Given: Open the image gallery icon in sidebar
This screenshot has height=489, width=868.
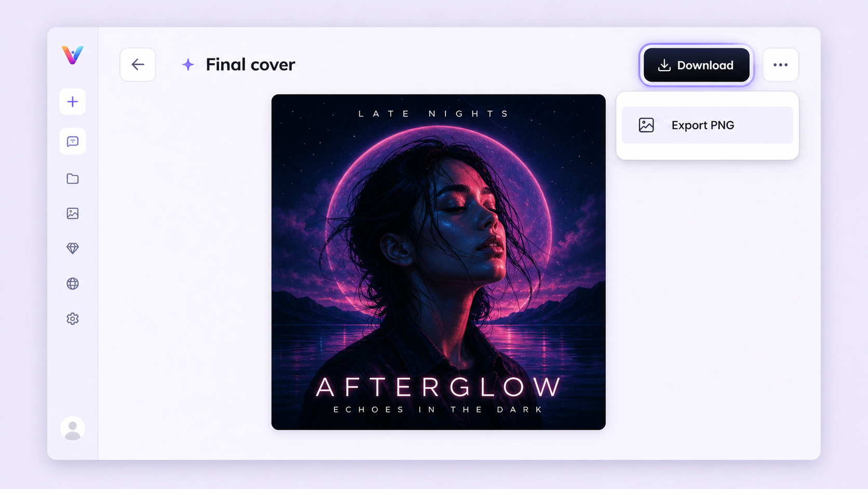Looking at the screenshot, I should (x=73, y=214).
